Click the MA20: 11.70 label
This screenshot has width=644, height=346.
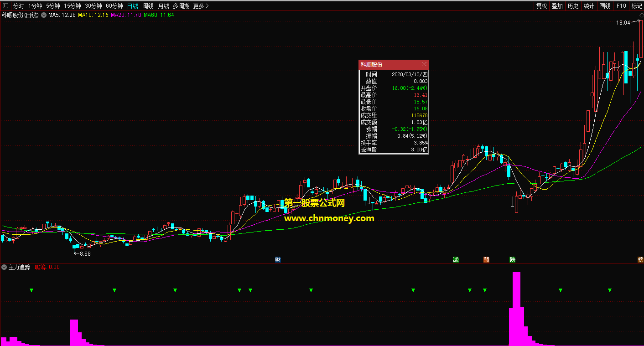[126, 15]
